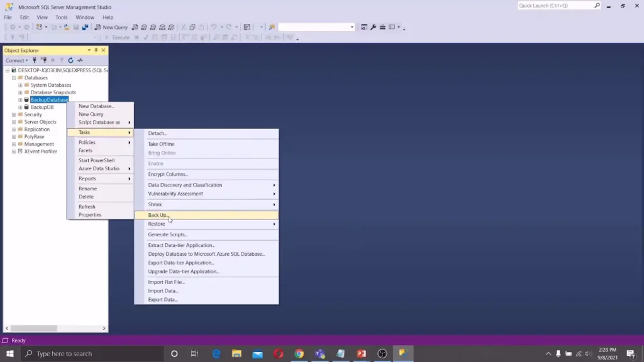Click New Database... in context menu
The image size is (644, 362).
[x=101, y=106]
